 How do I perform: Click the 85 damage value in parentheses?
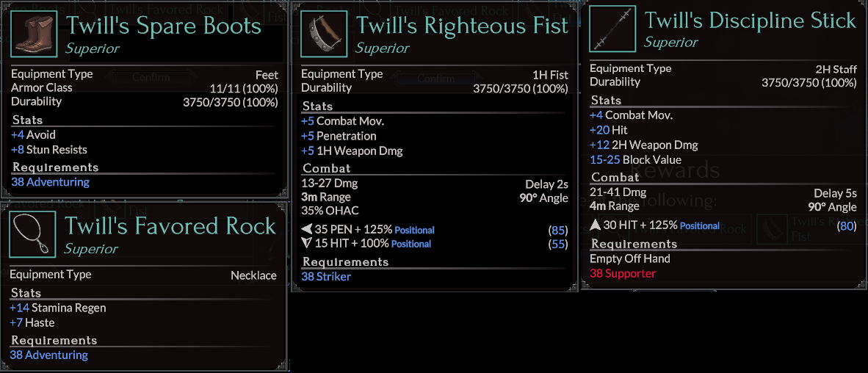pyautogui.click(x=558, y=230)
